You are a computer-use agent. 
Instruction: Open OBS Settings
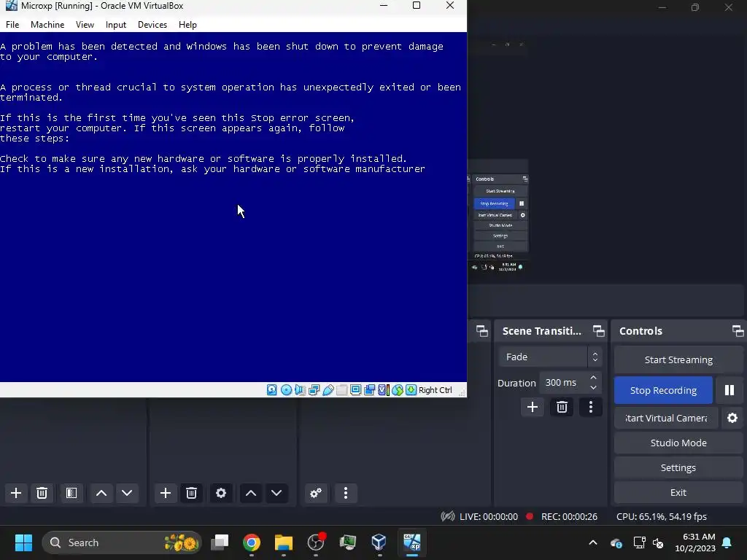click(x=678, y=467)
